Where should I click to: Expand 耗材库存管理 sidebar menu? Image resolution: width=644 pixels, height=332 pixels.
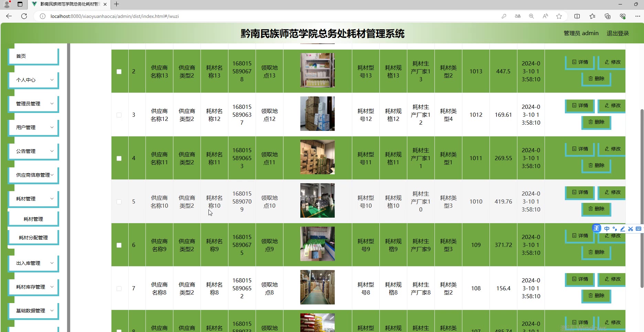pos(33,287)
